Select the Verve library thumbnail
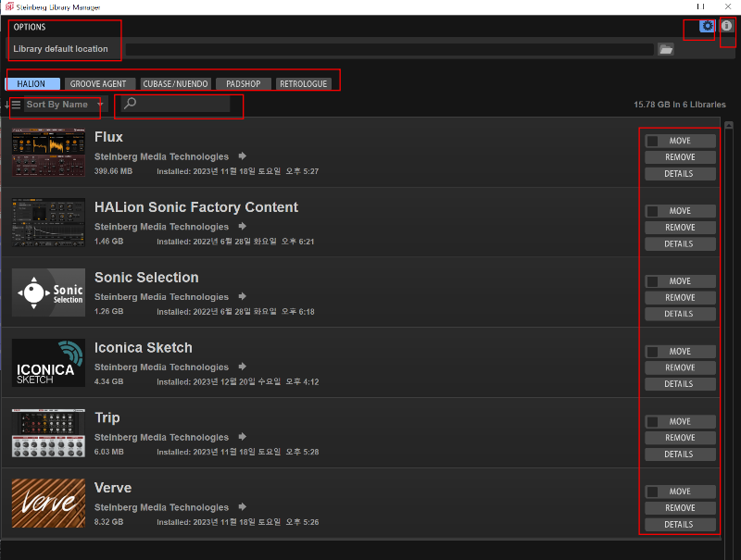This screenshot has width=741, height=560. pos(49,503)
